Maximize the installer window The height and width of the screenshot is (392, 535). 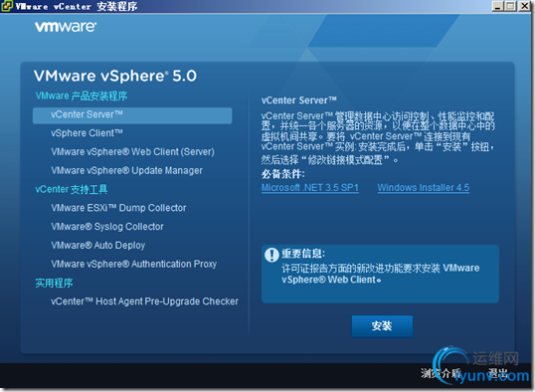(510, 6)
